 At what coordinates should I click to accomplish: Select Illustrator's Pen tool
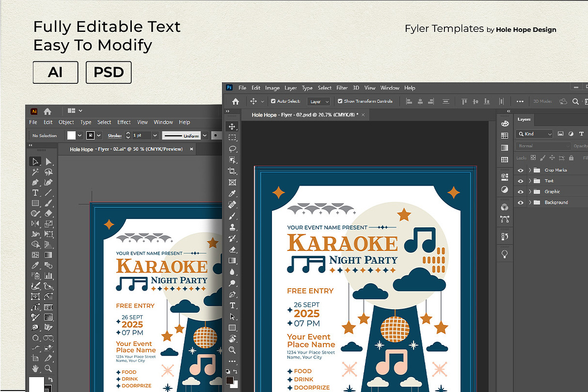(35, 182)
